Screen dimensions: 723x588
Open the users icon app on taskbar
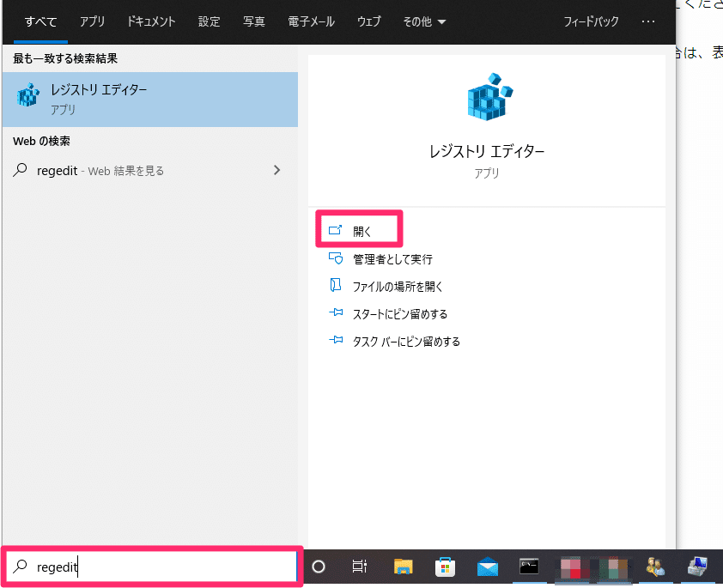coord(655,567)
